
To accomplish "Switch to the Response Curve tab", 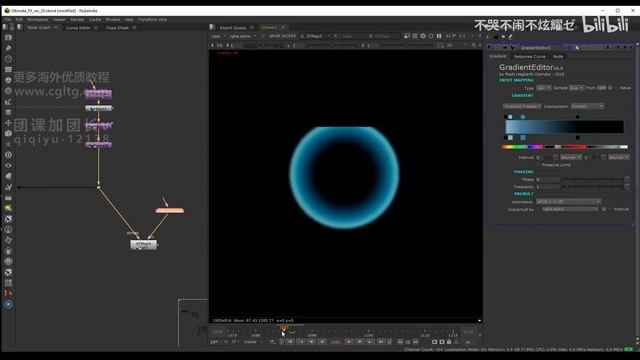I will (529, 56).
